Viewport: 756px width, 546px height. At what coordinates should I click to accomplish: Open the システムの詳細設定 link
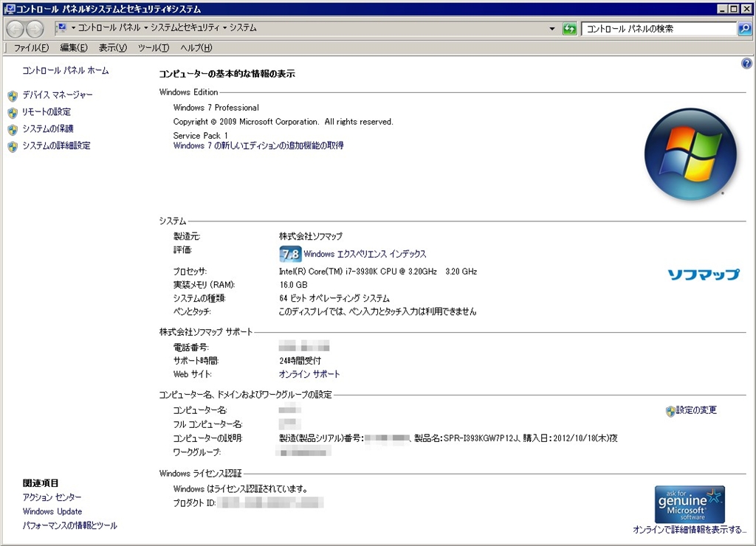56,146
